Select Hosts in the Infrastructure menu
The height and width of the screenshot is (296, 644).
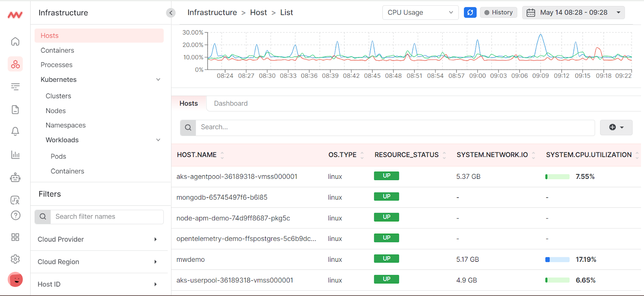[99, 35]
